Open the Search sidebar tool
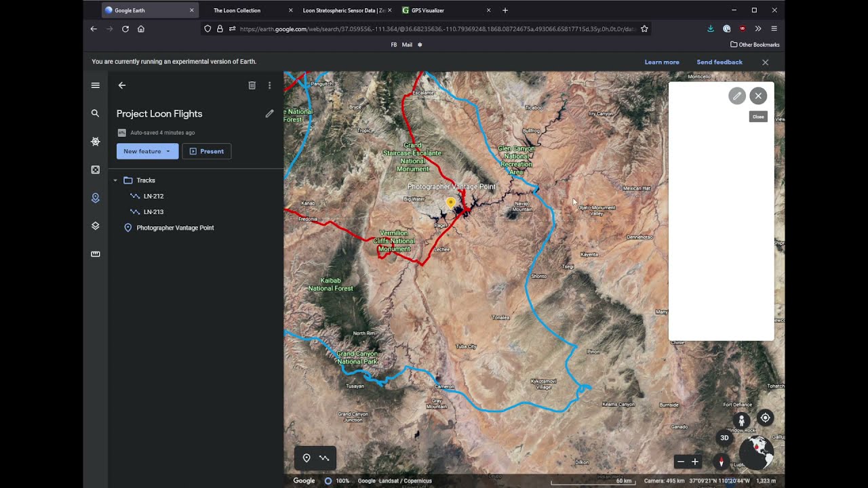 coord(95,113)
